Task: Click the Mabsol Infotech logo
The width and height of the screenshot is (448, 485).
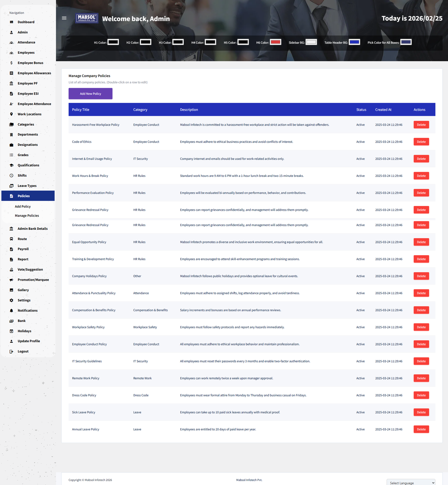Action: click(87, 18)
